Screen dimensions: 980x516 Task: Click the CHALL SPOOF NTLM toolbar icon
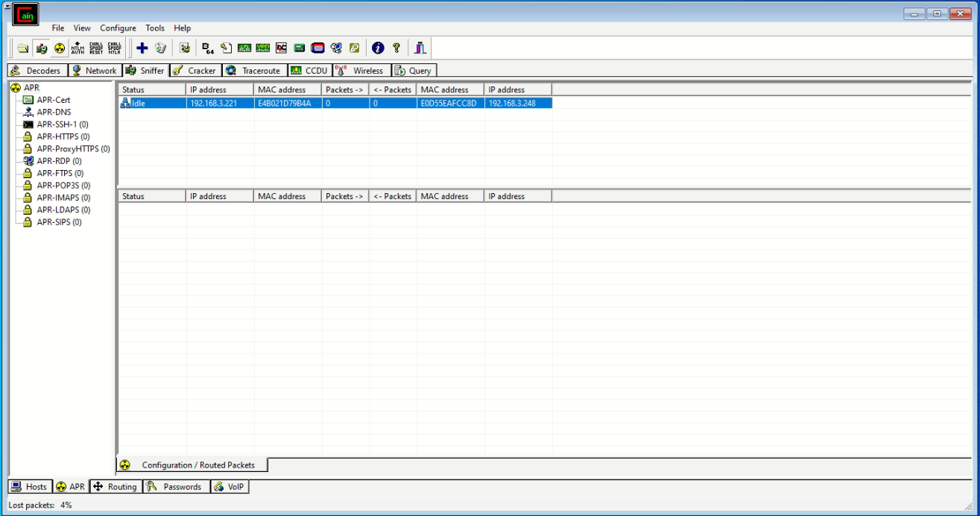[x=114, y=48]
